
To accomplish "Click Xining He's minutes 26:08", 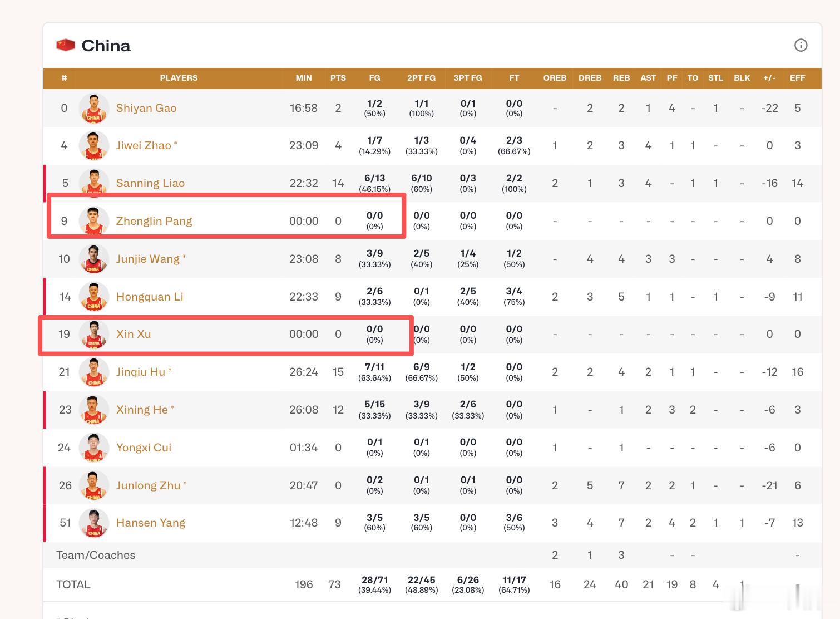I will tap(304, 410).
